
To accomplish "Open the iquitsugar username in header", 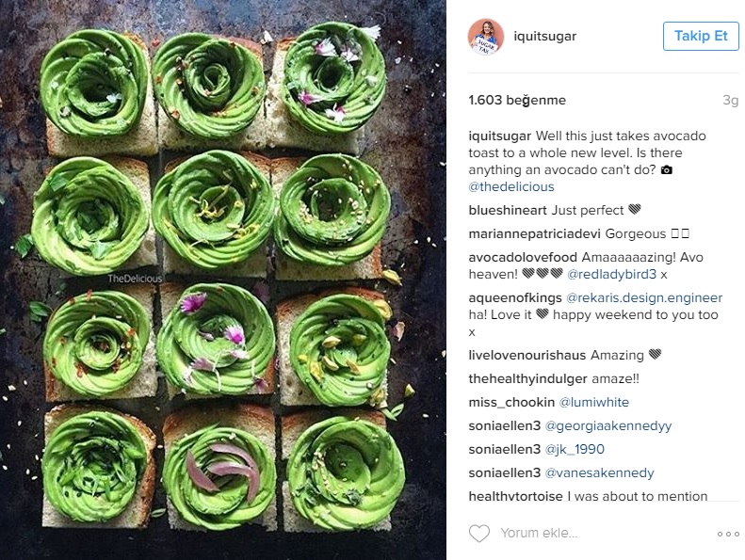I will pyautogui.click(x=544, y=36).
